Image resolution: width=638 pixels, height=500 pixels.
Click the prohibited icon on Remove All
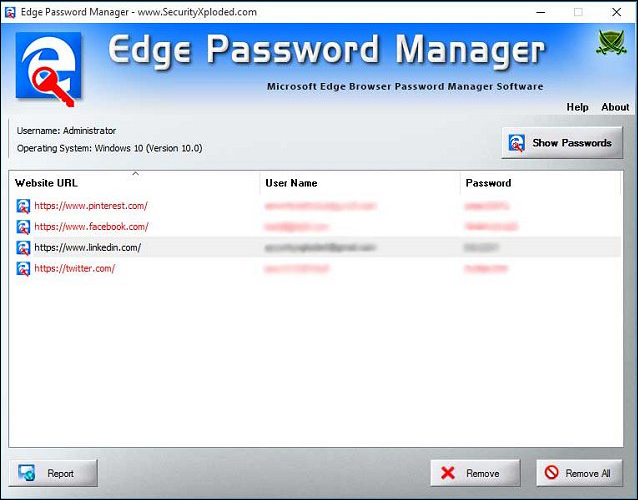[x=551, y=472]
